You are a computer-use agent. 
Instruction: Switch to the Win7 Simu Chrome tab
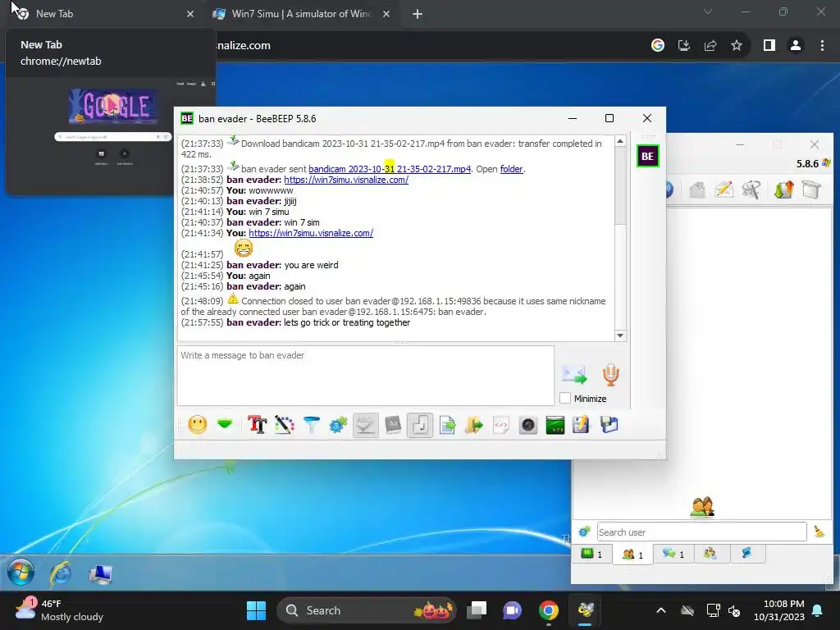pyautogui.click(x=300, y=14)
